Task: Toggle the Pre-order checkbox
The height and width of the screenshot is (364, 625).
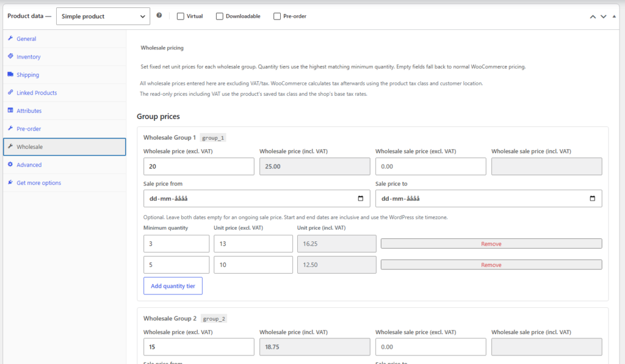Action: click(x=277, y=16)
